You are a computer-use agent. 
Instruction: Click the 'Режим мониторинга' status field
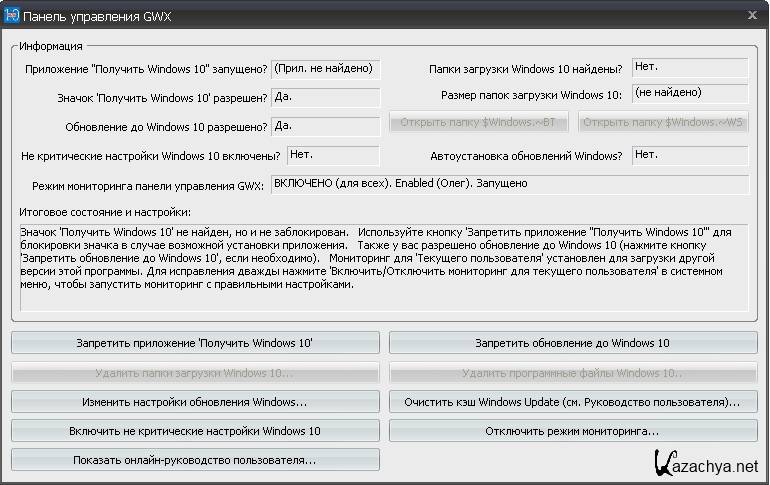click(x=508, y=185)
